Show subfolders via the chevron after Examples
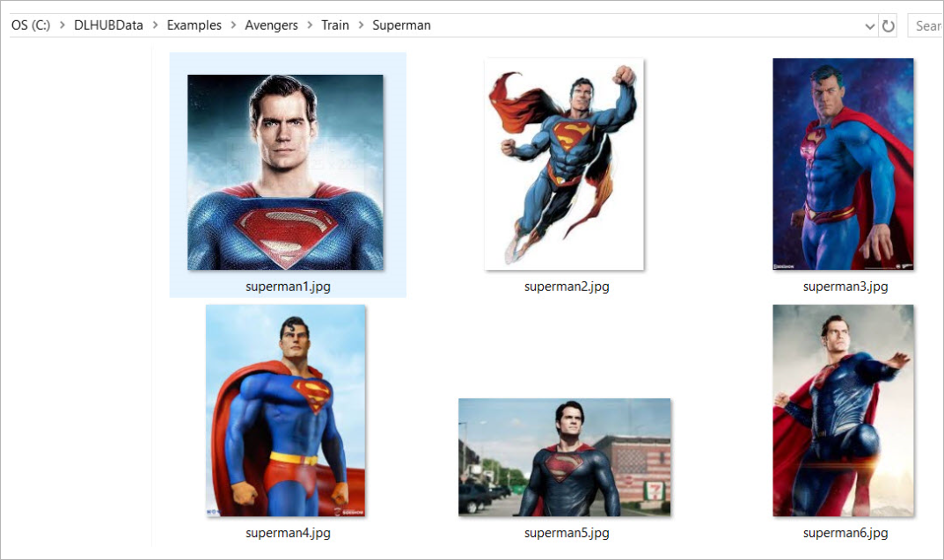This screenshot has height=560, width=944. pyautogui.click(x=233, y=25)
